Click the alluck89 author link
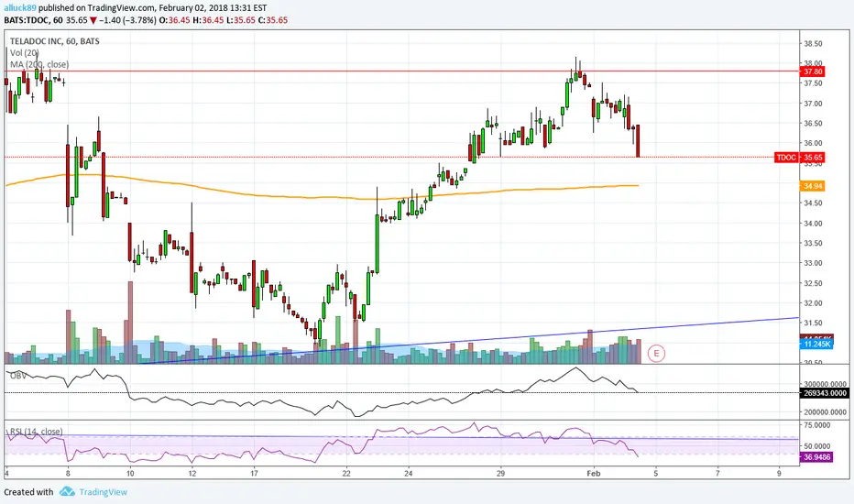854x504 pixels. [20, 8]
